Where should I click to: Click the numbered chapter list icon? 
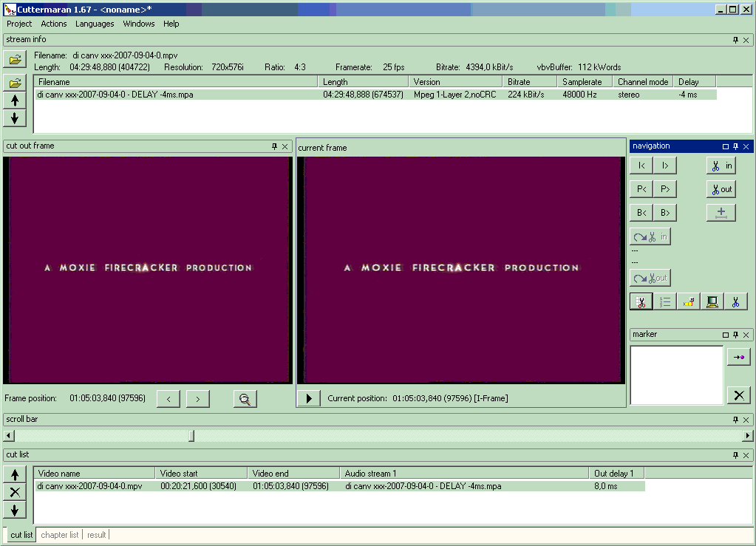[665, 301]
